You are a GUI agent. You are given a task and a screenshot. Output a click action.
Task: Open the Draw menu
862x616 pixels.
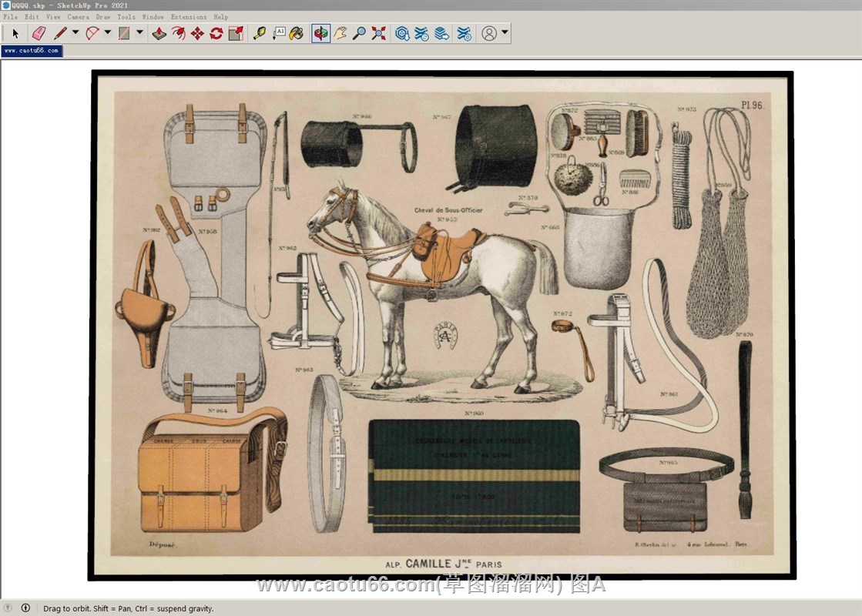point(103,17)
